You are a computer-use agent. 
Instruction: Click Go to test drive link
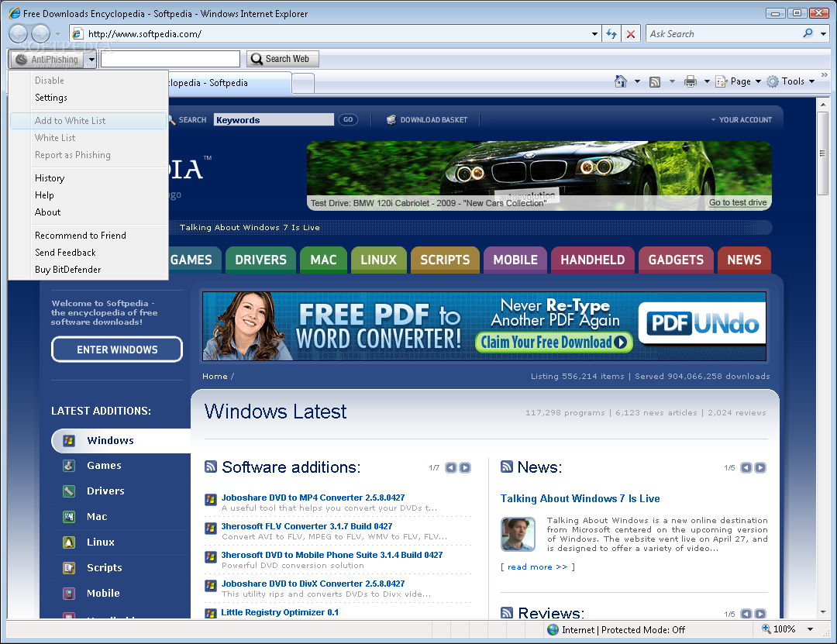pyautogui.click(x=738, y=202)
